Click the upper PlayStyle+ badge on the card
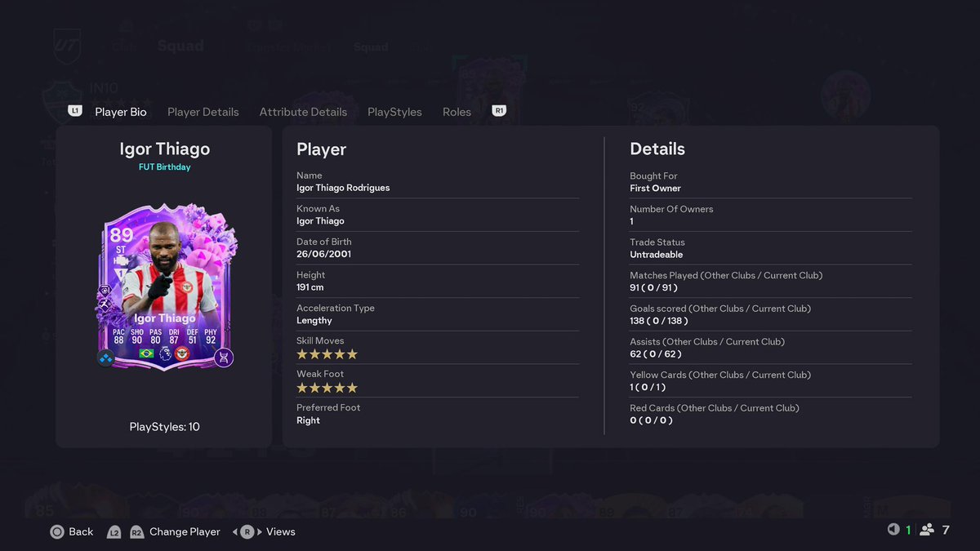This screenshot has width=980, height=551. pyautogui.click(x=106, y=289)
